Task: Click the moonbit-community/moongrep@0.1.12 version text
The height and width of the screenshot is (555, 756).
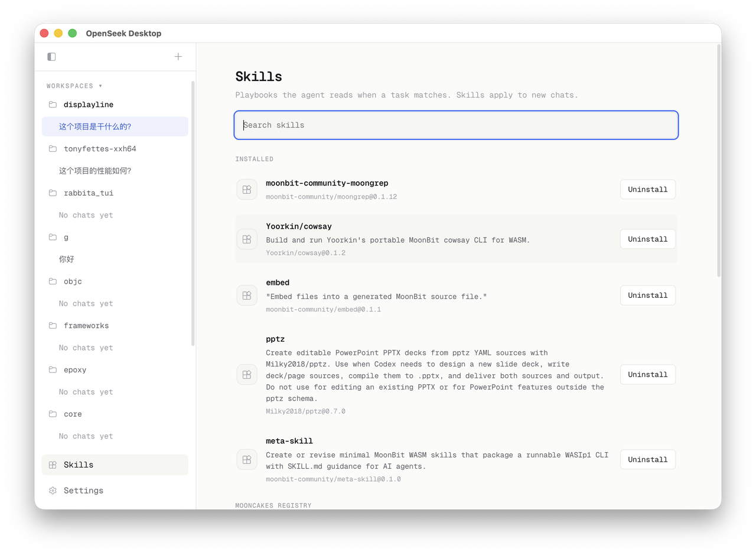Action: tap(331, 197)
